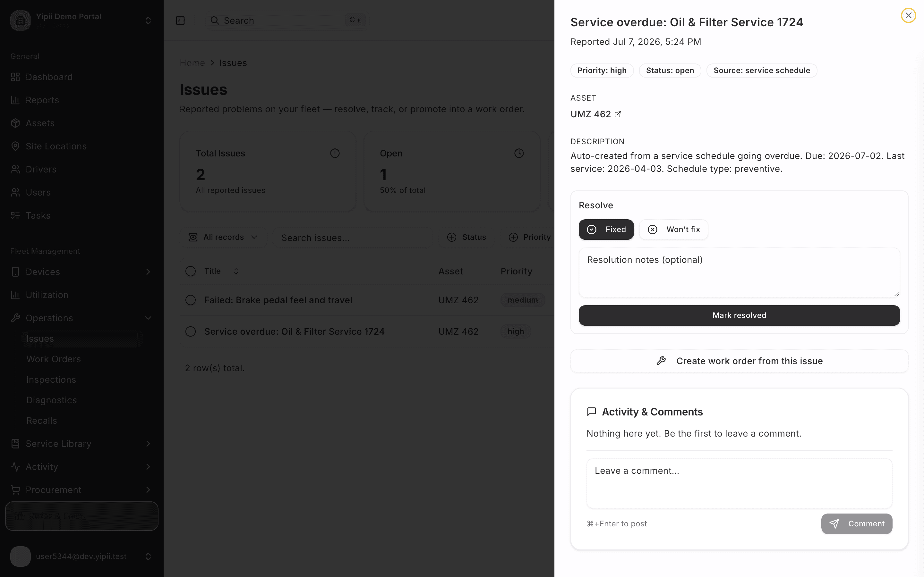Image resolution: width=924 pixels, height=577 pixels.
Task: Toggle the sidebar panel icon
Action: point(180,21)
